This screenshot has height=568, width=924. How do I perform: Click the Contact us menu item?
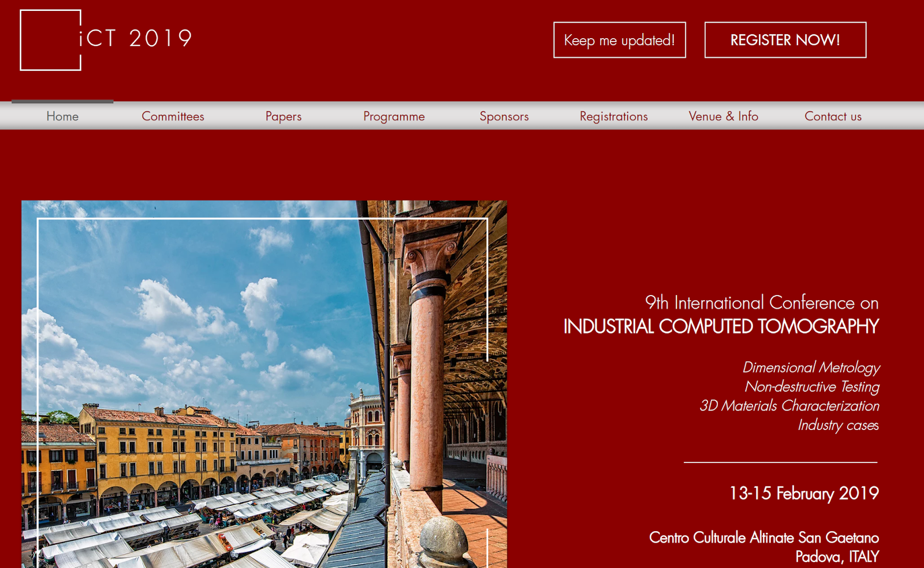[833, 116]
